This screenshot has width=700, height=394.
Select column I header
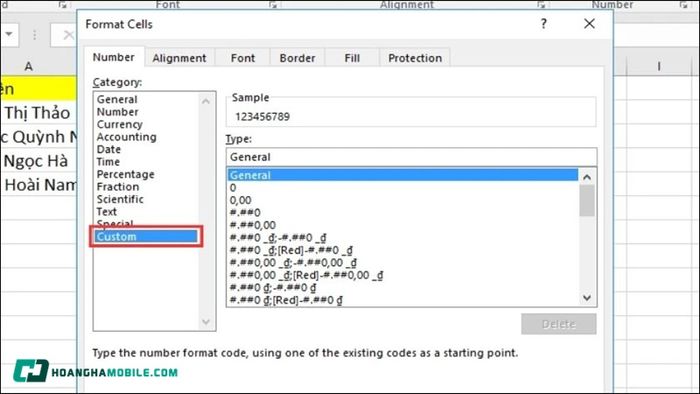(x=659, y=67)
